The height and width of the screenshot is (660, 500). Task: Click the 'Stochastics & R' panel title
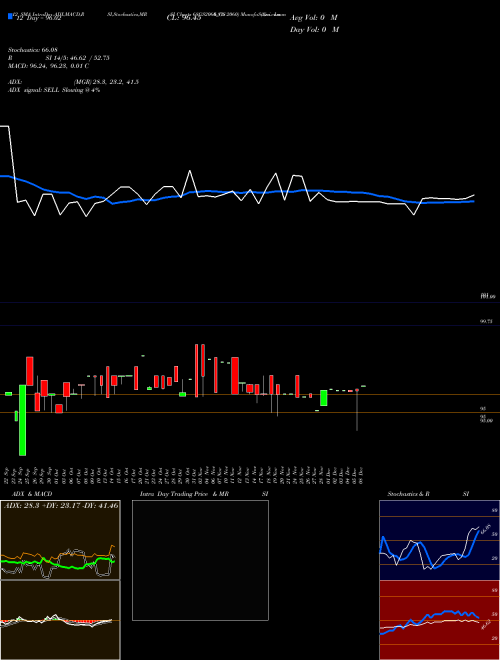click(x=408, y=494)
